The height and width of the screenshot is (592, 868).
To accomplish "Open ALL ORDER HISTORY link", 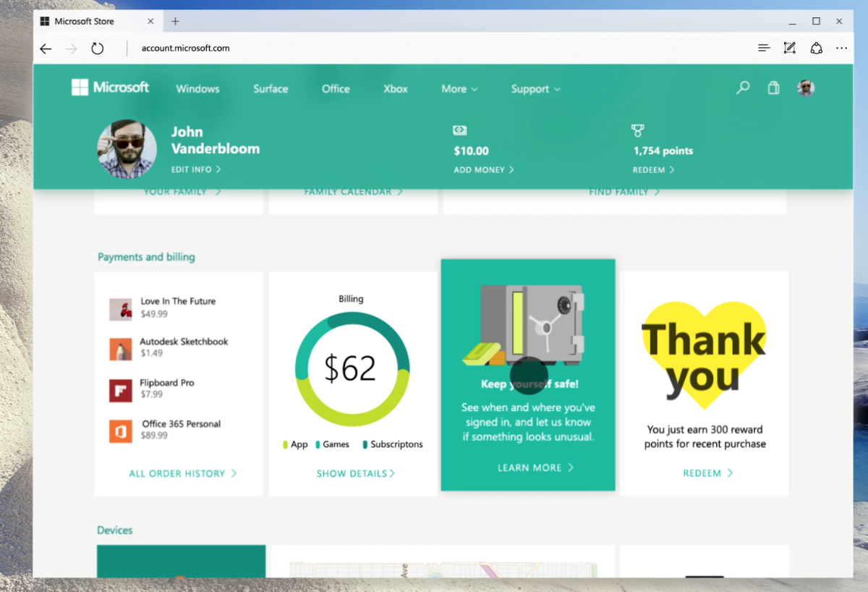I will coord(183,473).
